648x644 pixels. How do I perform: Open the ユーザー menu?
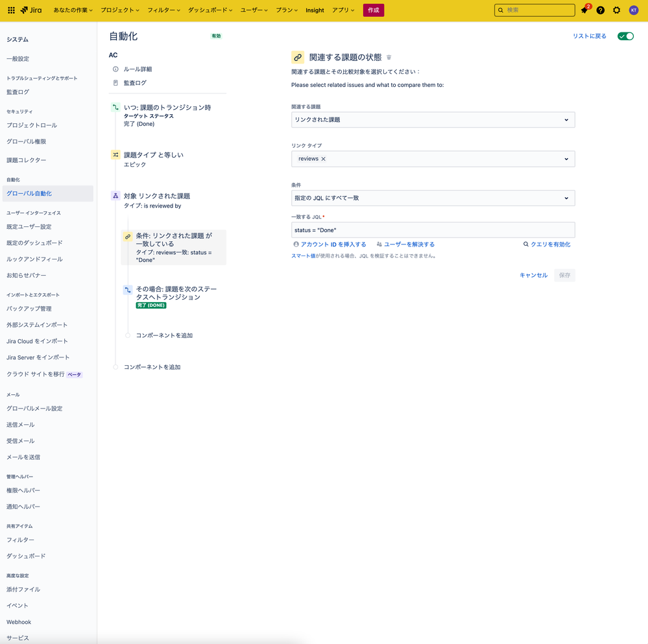[x=253, y=10]
